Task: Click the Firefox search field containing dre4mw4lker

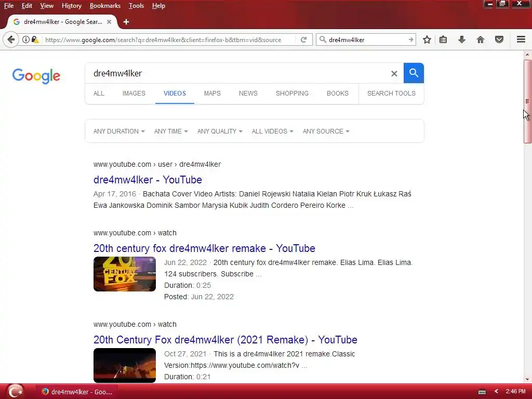Action: coord(366,39)
